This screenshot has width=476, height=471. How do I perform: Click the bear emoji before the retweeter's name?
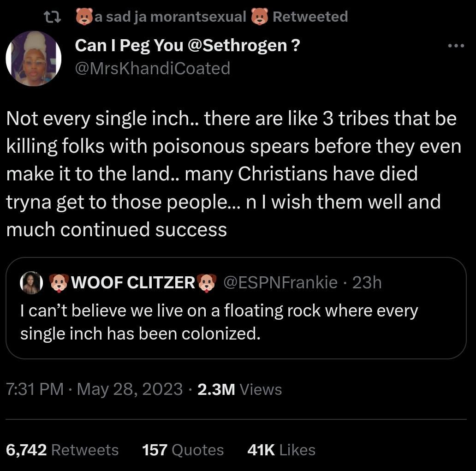pos(83,17)
